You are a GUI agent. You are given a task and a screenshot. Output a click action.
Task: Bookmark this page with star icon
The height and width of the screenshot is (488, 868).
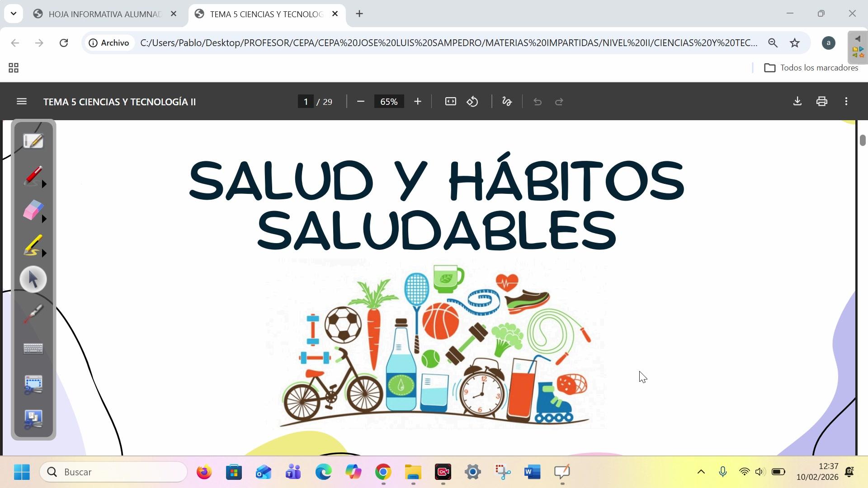(794, 43)
